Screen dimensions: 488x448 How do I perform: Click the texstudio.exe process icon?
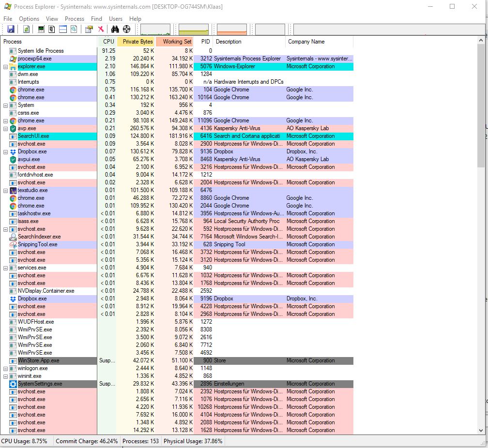13,190
